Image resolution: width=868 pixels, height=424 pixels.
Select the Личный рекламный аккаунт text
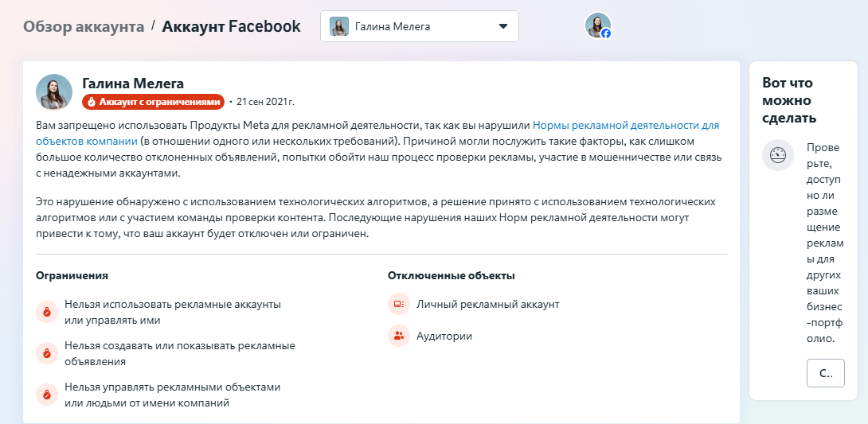(487, 304)
